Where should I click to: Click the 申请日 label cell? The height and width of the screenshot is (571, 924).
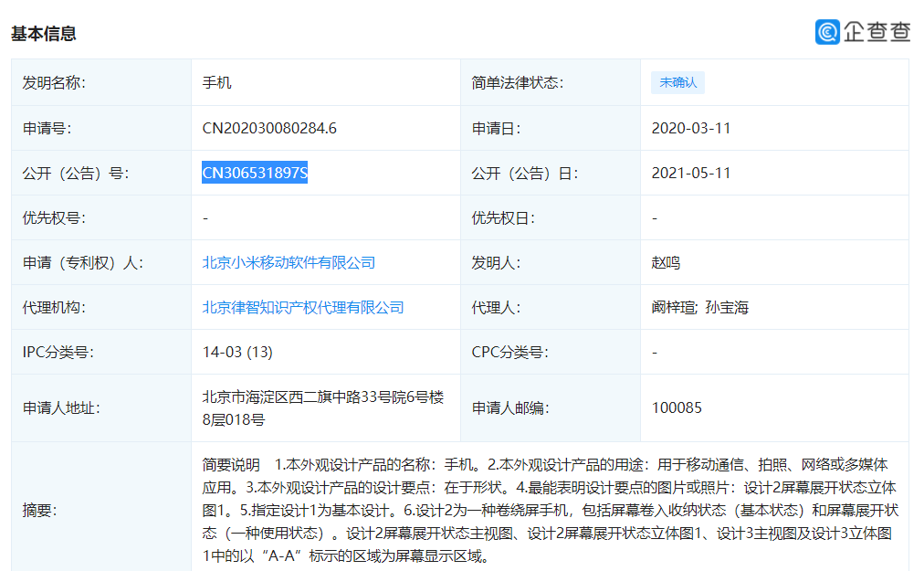click(551, 128)
